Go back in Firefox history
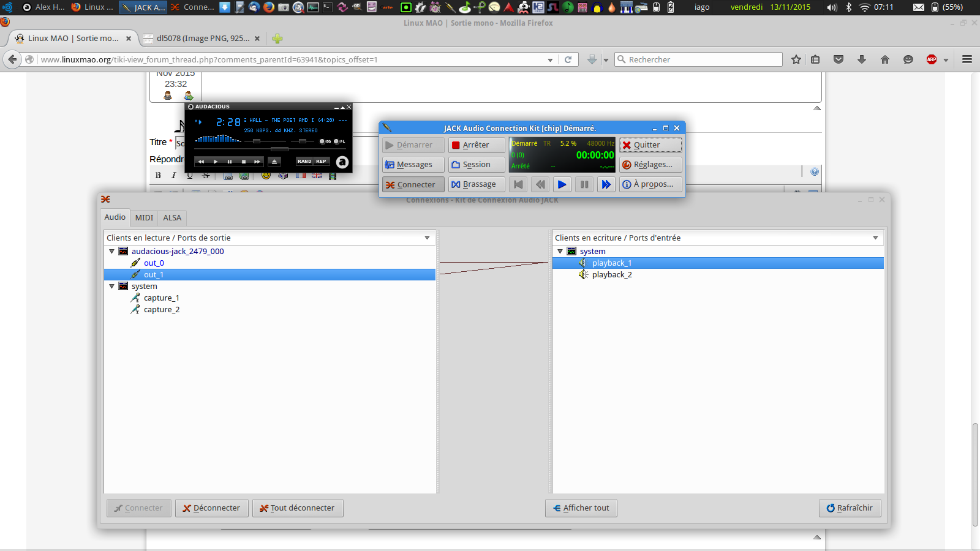Viewport: 980px width, 551px height. point(12,59)
